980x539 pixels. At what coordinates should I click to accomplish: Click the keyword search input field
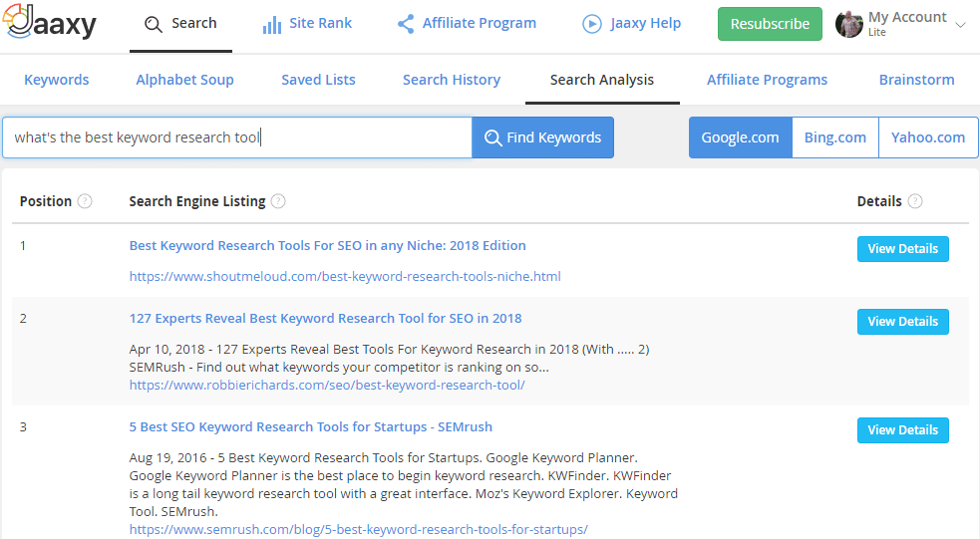coord(237,137)
